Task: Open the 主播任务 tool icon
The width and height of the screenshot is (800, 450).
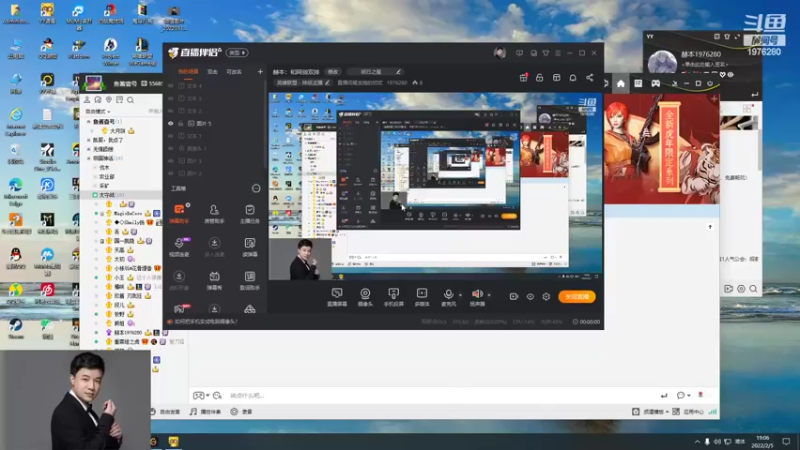Action: (x=249, y=213)
